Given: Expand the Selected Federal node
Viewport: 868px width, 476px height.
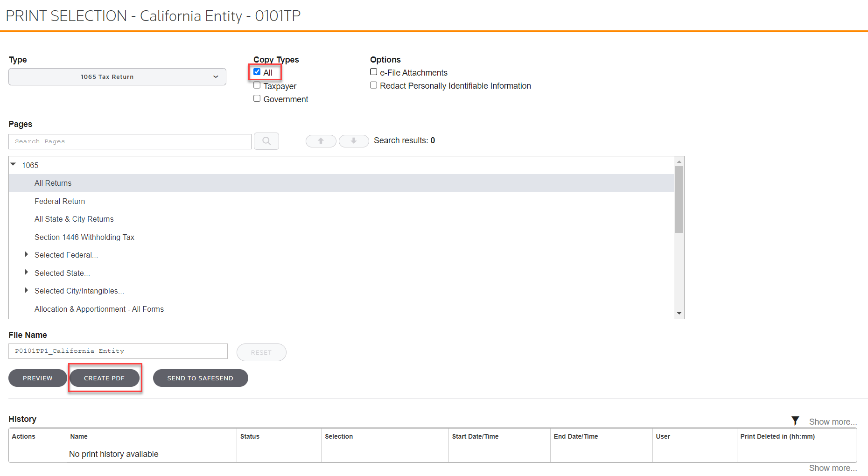Looking at the screenshot, I should tap(27, 254).
